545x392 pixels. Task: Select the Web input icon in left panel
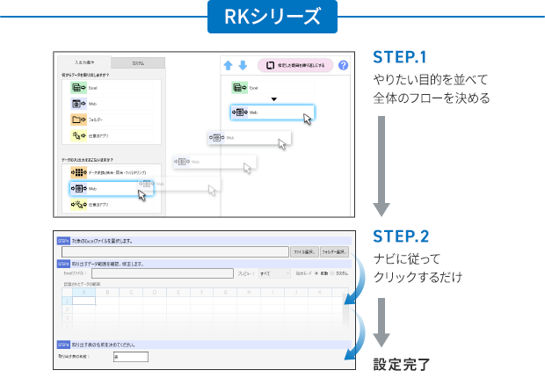coord(78,103)
